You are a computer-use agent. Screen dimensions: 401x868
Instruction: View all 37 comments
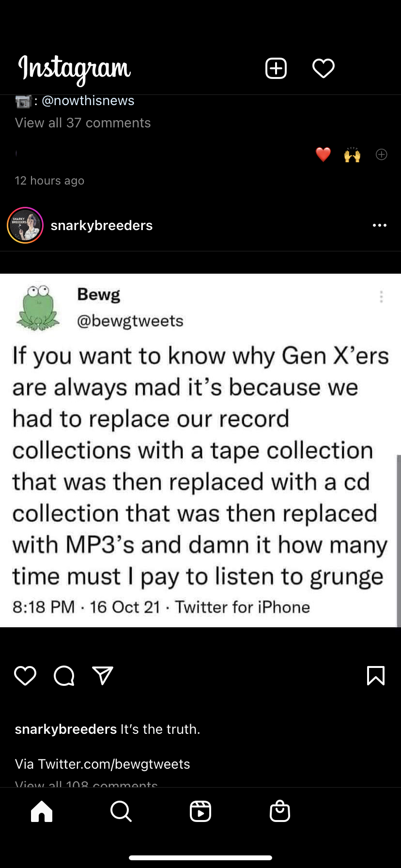(x=83, y=123)
